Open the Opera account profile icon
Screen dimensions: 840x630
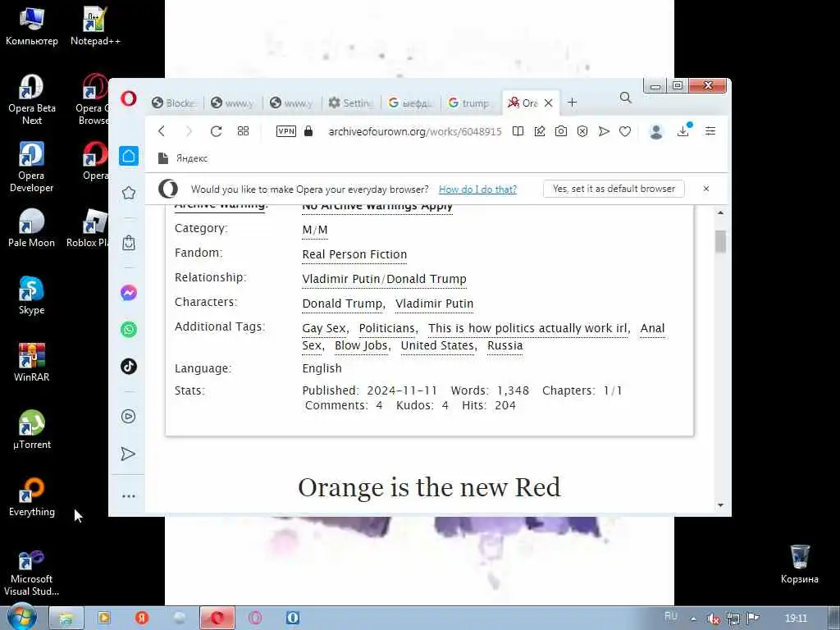655,132
